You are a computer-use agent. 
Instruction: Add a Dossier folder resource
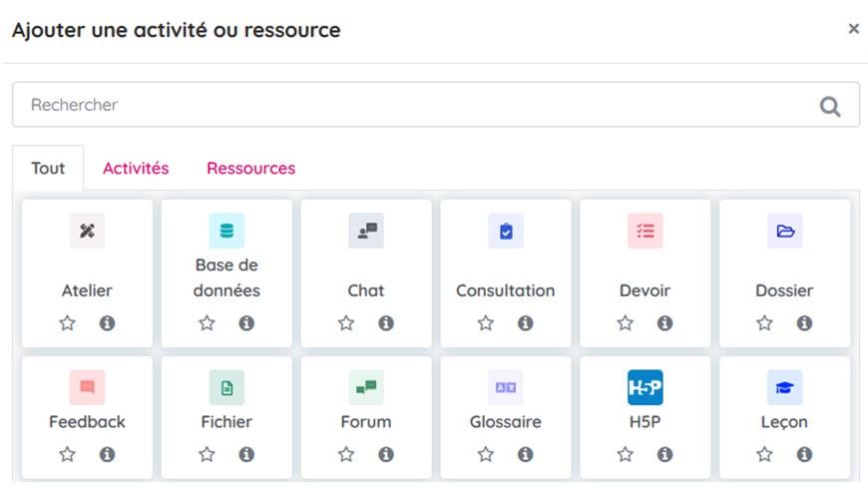(x=784, y=231)
